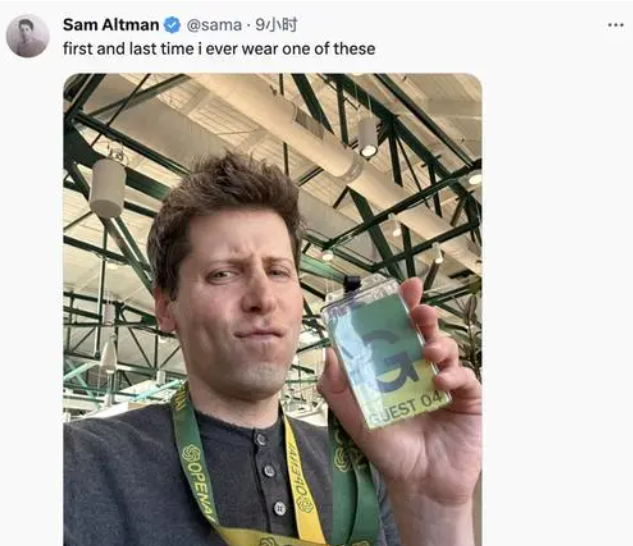Image resolution: width=633 pixels, height=546 pixels.
Task: Click the hanging cylinder lamp on the left
Action: coord(107,188)
